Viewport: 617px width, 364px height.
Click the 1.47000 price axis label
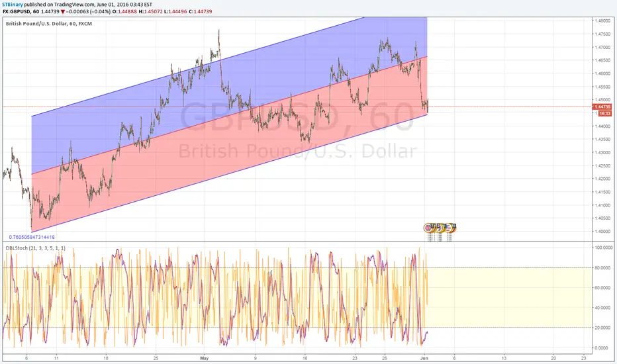point(602,47)
